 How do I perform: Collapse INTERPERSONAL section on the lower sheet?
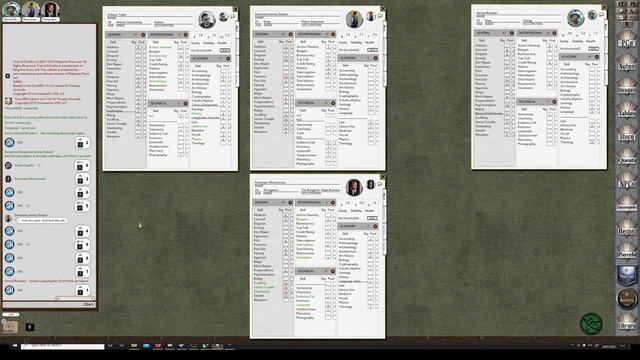[x=333, y=202]
